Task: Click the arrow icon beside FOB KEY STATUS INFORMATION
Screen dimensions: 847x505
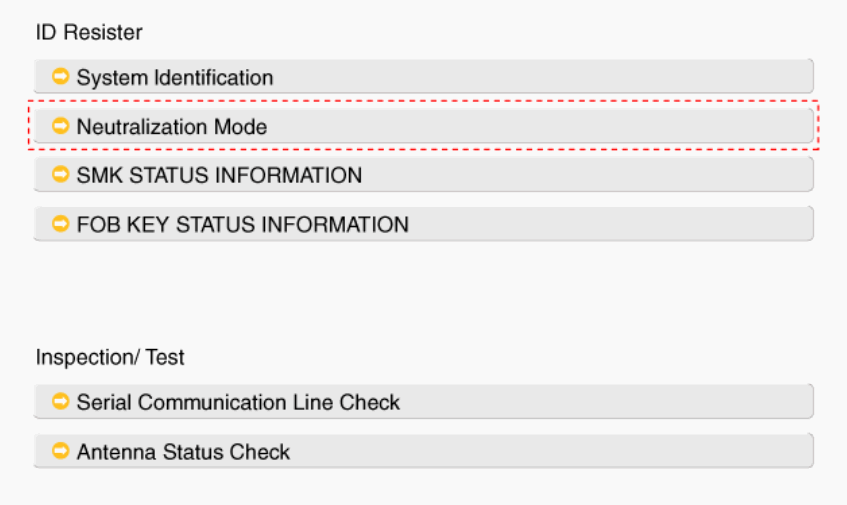Action: (61, 223)
